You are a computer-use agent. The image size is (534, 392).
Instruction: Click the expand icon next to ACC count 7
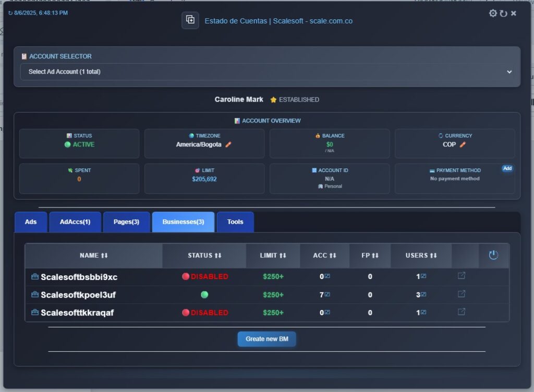click(x=329, y=294)
